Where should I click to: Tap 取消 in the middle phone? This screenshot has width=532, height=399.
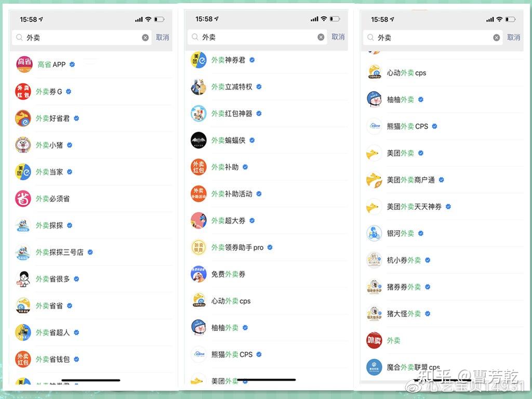pyautogui.click(x=338, y=37)
